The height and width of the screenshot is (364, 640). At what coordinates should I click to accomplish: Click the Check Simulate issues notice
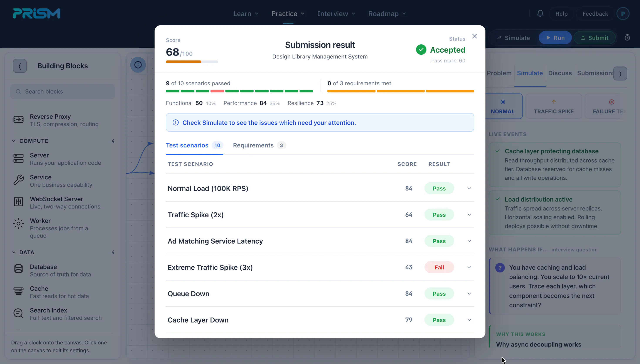(320, 122)
